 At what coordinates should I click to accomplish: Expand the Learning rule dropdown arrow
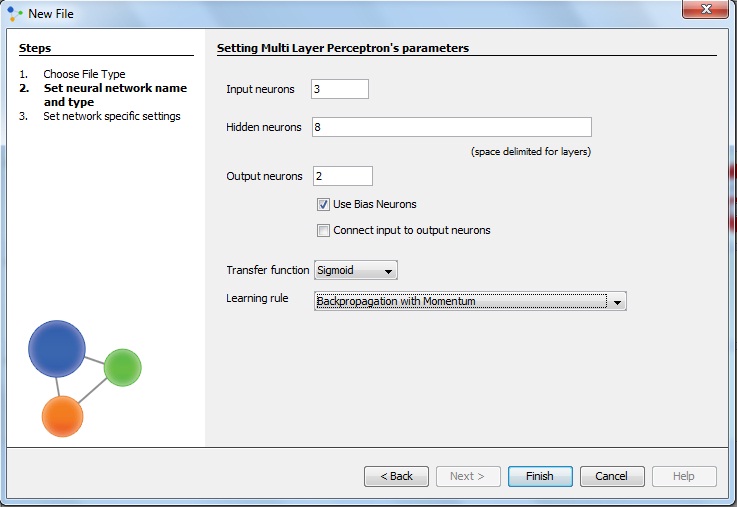click(617, 301)
